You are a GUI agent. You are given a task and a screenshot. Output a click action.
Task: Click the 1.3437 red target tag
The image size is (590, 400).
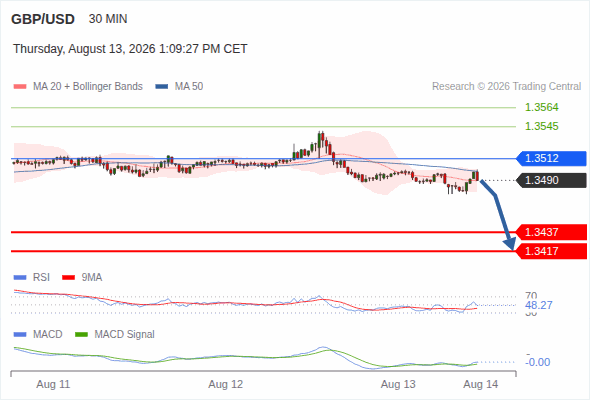pos(551,232)
